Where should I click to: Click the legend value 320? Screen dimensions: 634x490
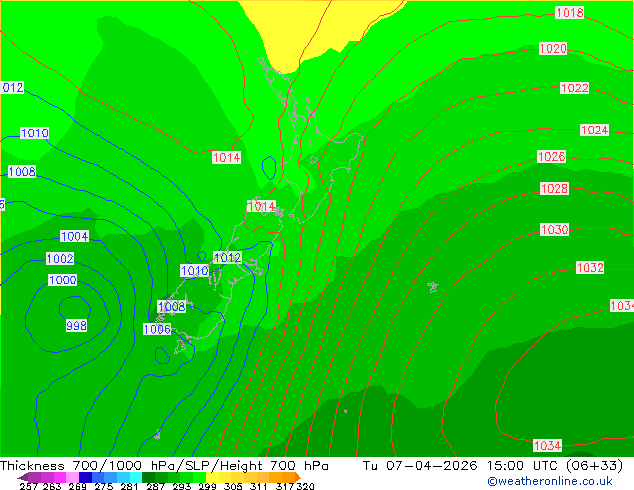click(x=305, y=486)
